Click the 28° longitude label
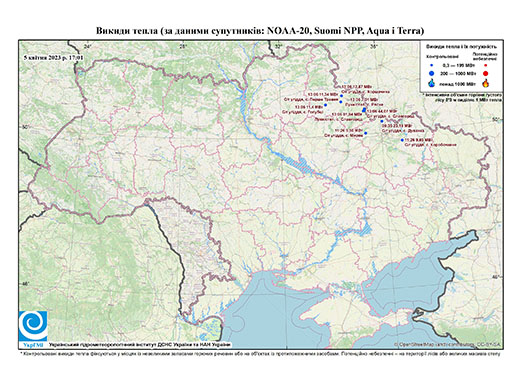Image resolution: width=520 pixels, height=368 pixels. 183,46
